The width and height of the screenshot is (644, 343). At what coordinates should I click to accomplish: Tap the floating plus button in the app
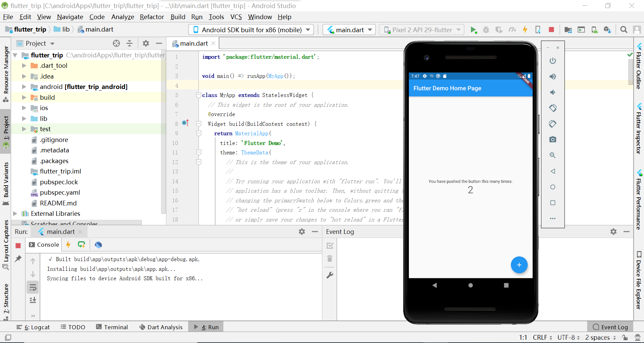point(519,265)
